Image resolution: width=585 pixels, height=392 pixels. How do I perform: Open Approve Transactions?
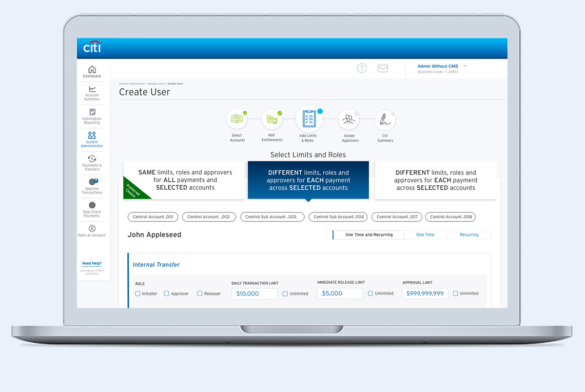(x=92, y=187)
